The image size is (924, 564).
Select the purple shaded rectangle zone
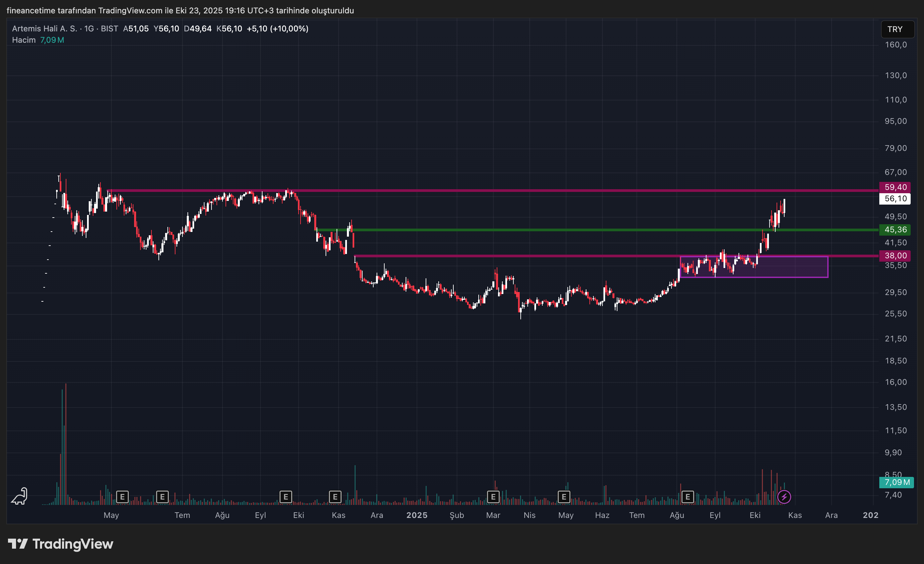[x=791, y=269]
